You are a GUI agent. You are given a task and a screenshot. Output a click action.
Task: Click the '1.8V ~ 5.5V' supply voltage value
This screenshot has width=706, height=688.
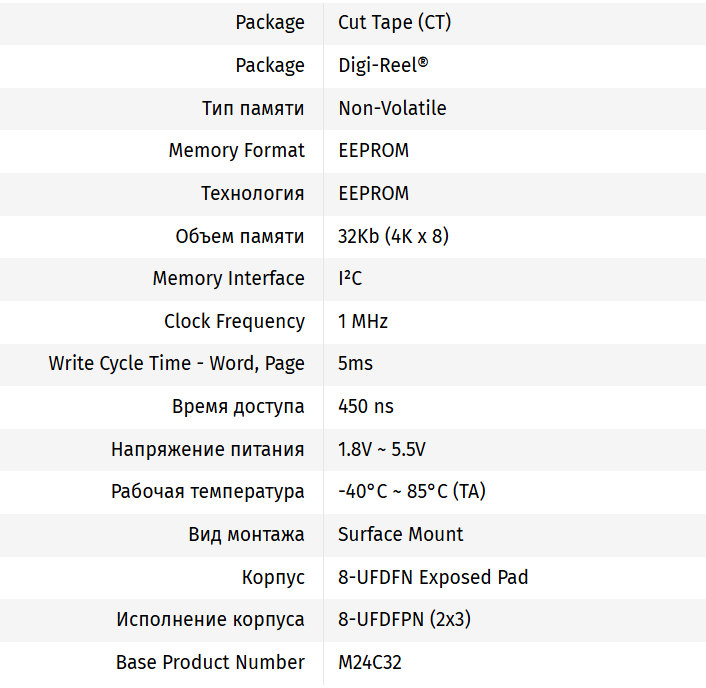(x=382, y=449)
